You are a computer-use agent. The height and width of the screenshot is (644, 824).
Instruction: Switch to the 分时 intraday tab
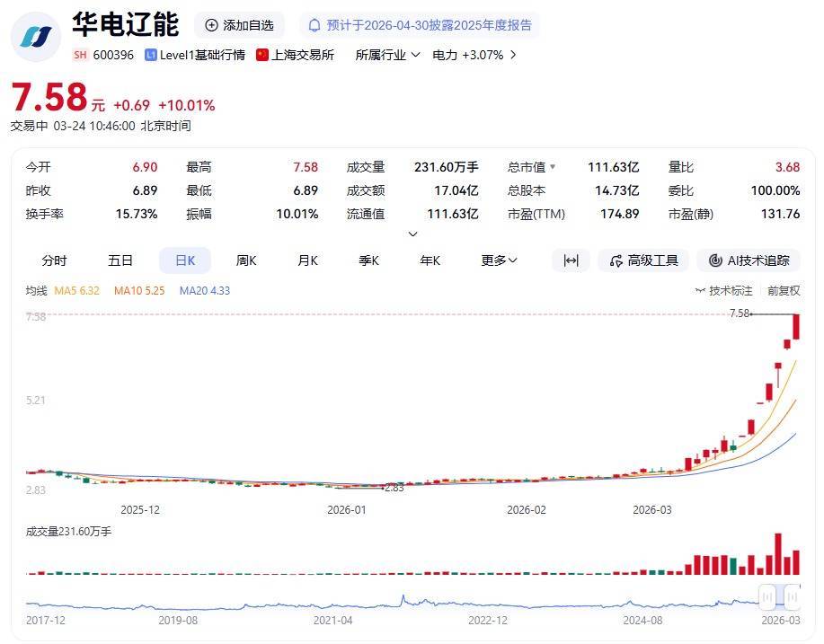pos(54,260)
